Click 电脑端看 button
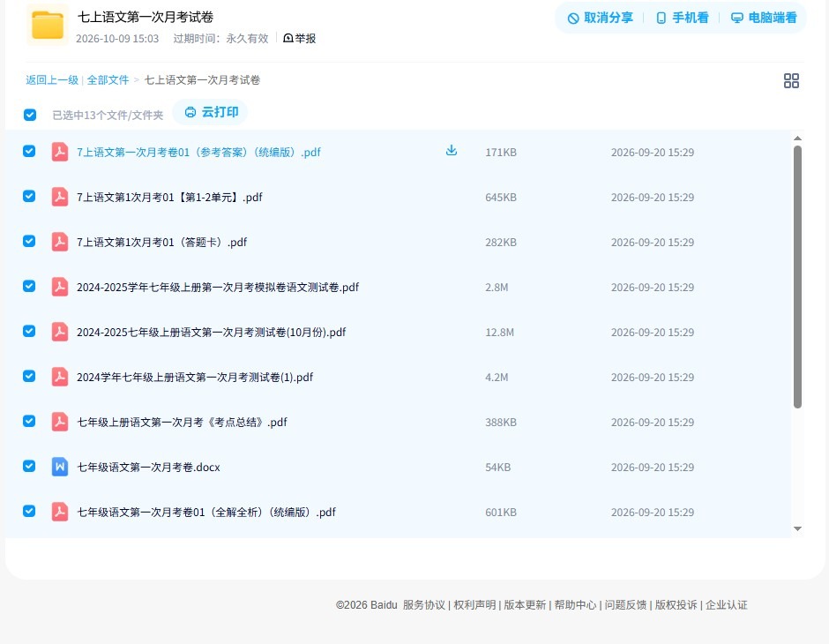The width and height of the screenshot is (829, 644). click(x=764, y=18)
